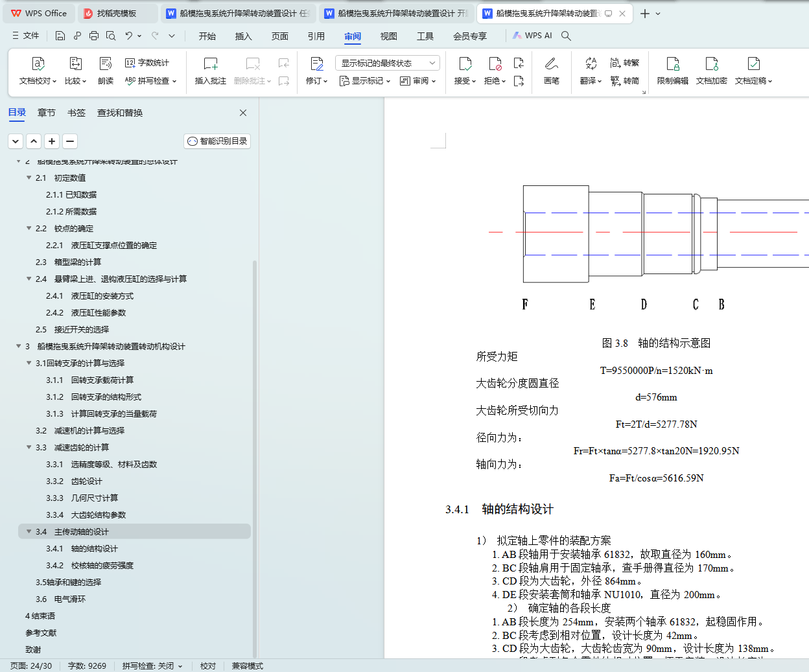Open the 插入 ribbon tab
The width and height of the screenshot is (809, 672).
click(x=244, y=36)
